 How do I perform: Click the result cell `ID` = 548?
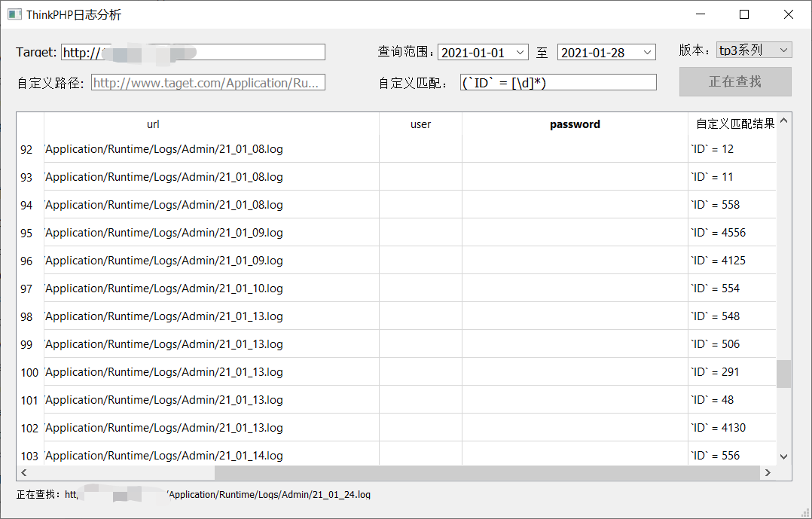tap(732, 316)
